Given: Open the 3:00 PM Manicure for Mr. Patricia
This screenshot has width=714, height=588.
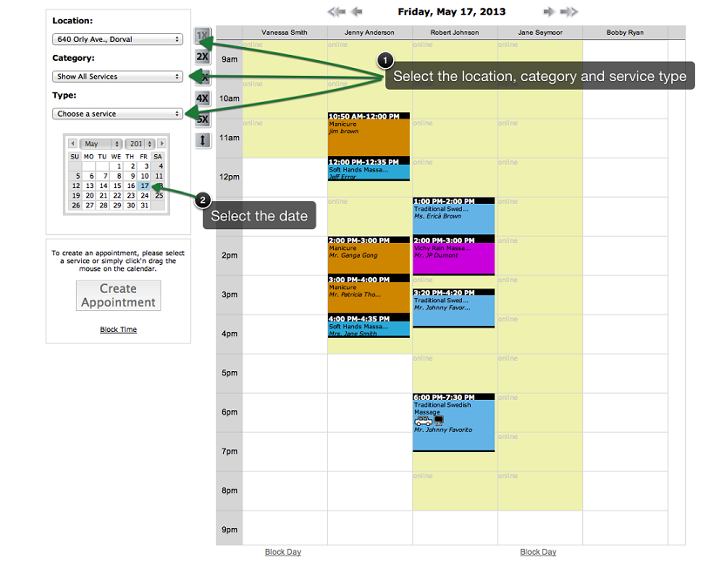Looking at the screenshot, I should (x=369, y=294).
